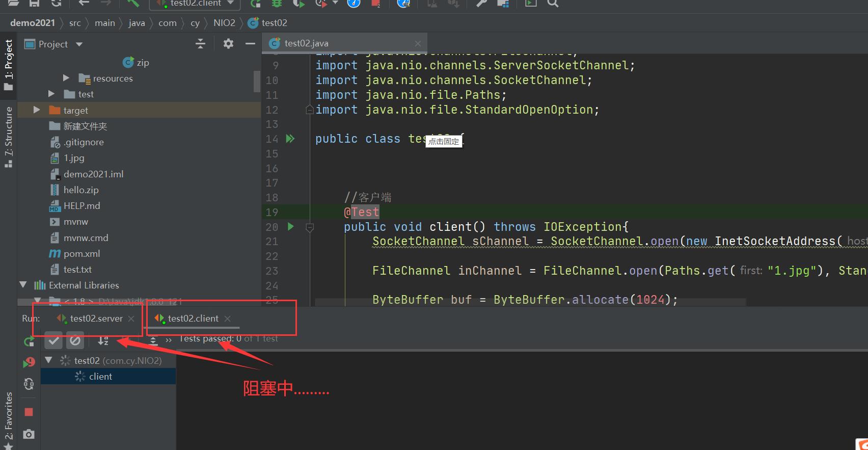Open the 1: Project side tab
The width and height of the screenshot is (868, 450).
(9, 65)
